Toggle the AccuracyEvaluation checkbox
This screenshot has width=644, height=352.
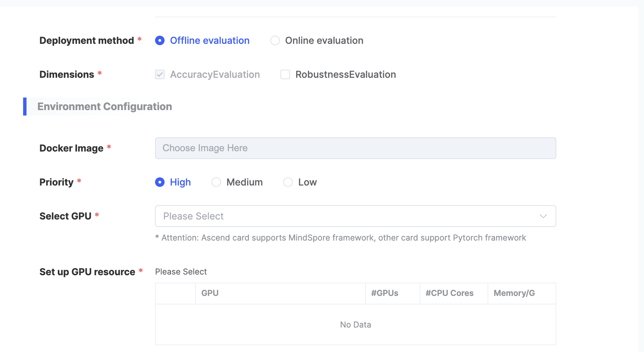[160, 75]
